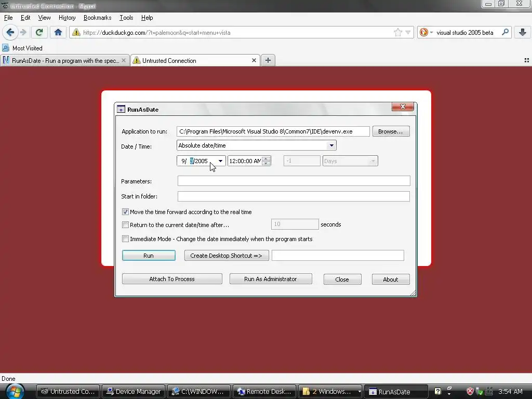
Task: Increase time with the spinner up arrow
Action: (267, 158)
